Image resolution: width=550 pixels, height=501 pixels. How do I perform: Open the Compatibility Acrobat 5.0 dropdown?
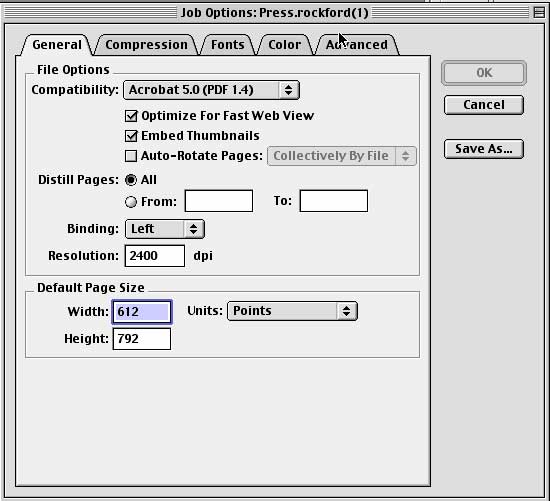pyautogui.click(x=212, y=90)
